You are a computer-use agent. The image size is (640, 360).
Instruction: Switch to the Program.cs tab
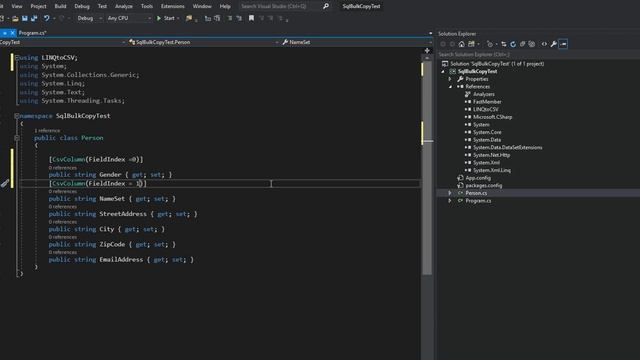pyautogui.click(x=33, y=33)
